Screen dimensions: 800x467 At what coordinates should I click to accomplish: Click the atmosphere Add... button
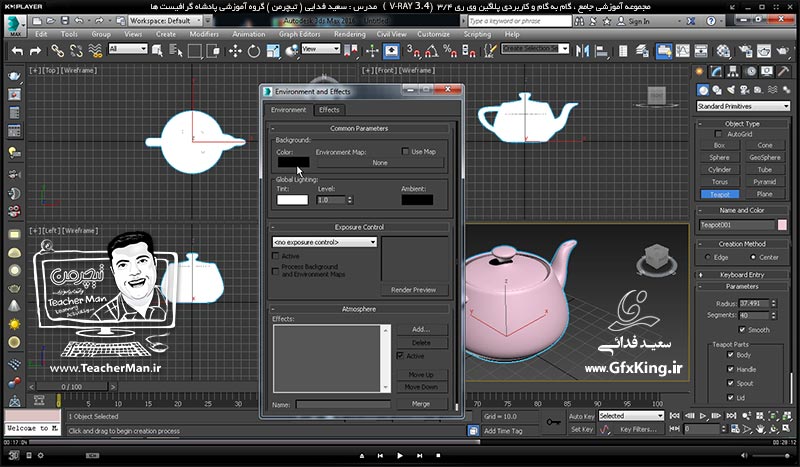pos(421,329)
